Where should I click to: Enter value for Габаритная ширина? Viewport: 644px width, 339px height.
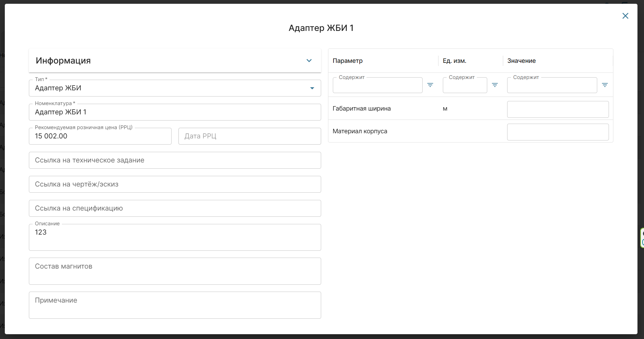557,109
